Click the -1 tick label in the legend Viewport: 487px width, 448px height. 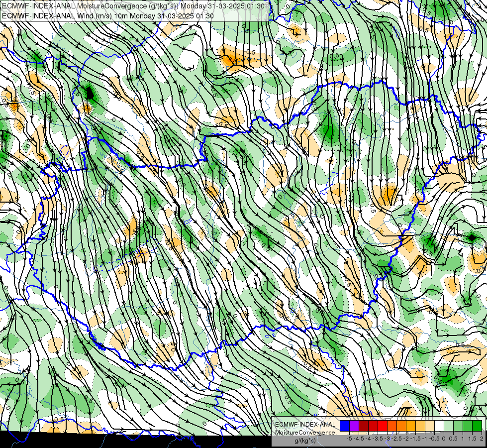[x=425, y=439]
